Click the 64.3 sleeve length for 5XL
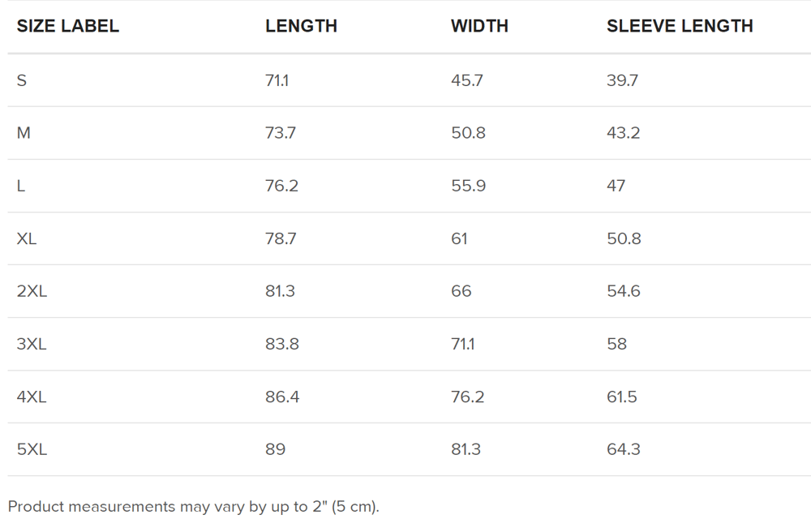The width and height of the screenshot is (811, 532). click(624, 449)
